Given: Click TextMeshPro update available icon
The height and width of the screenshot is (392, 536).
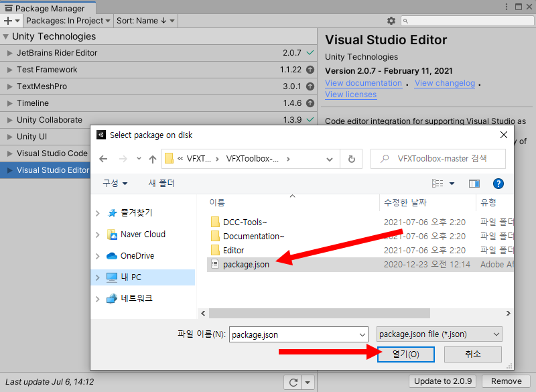Looking at the screenshot, I should (x=310, y=86).
